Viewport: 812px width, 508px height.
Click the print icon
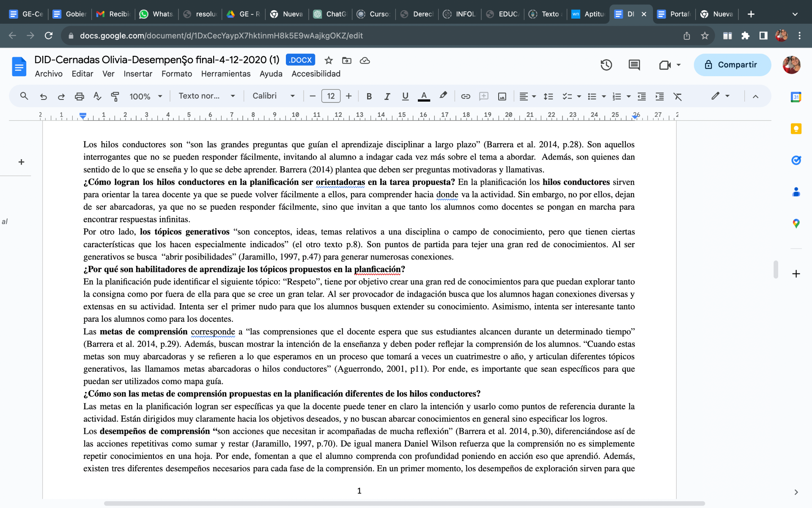(x=79, y=97)
